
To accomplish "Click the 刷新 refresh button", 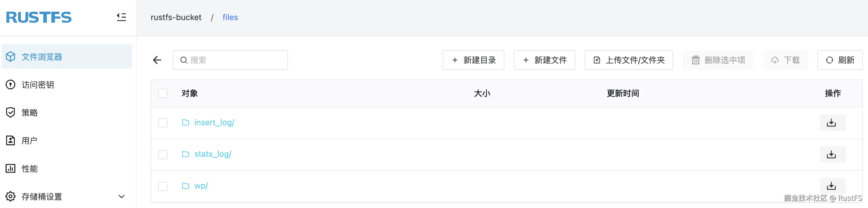I will tap(839, 60).
